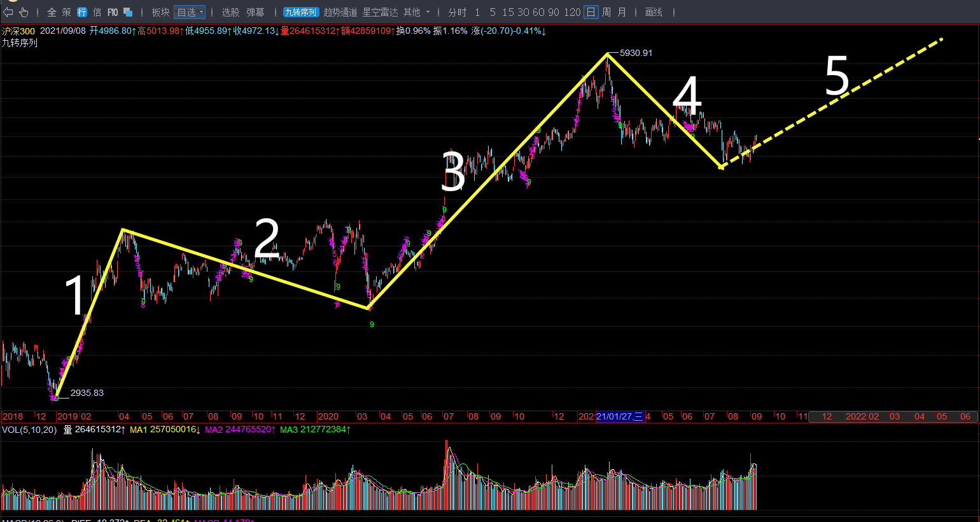Click the 21/01/27 date marker on axis

coord(620,416)
